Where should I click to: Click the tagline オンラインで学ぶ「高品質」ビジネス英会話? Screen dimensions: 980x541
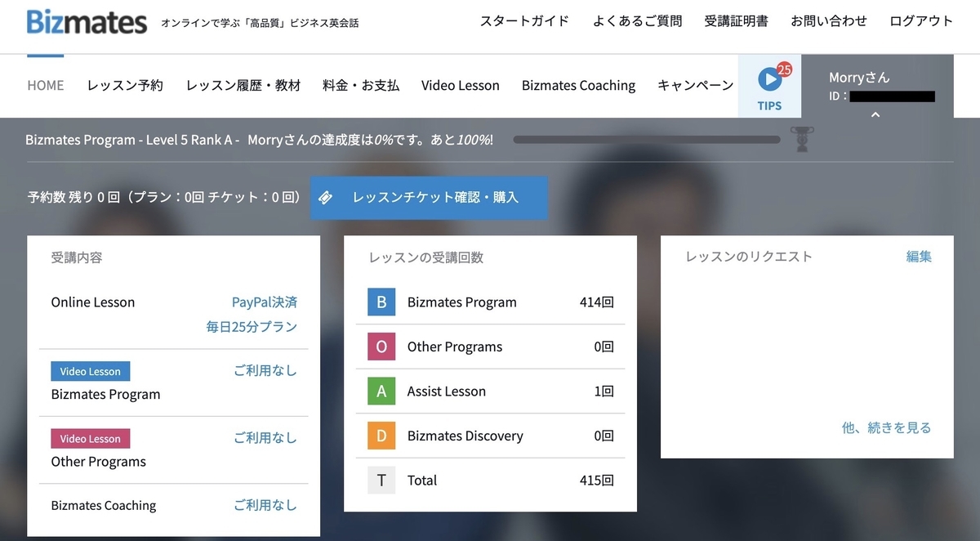[x=260, y=23]
